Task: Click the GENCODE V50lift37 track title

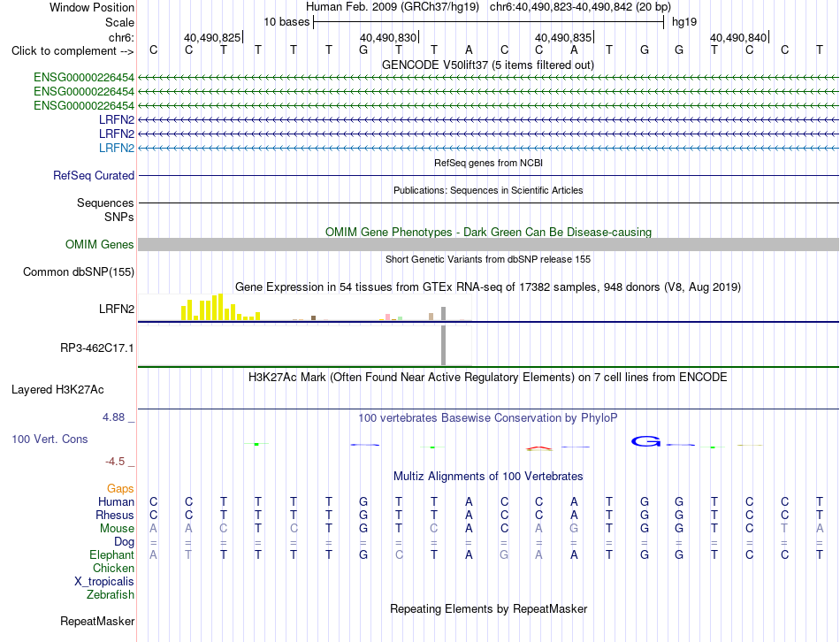Action: point(488,65)
